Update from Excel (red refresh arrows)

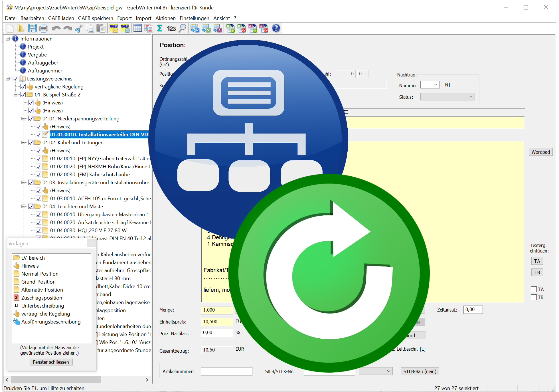pos(241,28)
